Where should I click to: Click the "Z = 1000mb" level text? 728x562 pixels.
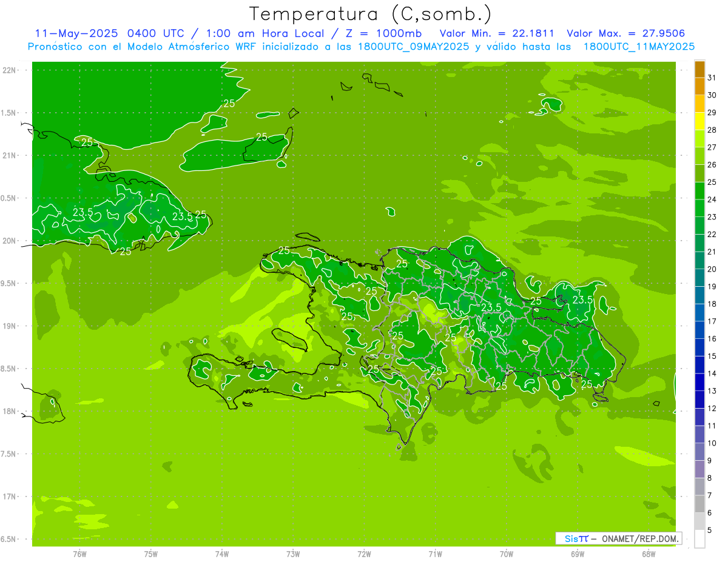click(x=384, y=33)
